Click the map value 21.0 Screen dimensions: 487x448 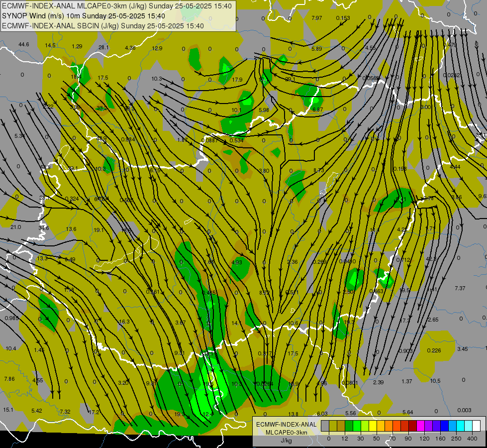click(15, 227)
